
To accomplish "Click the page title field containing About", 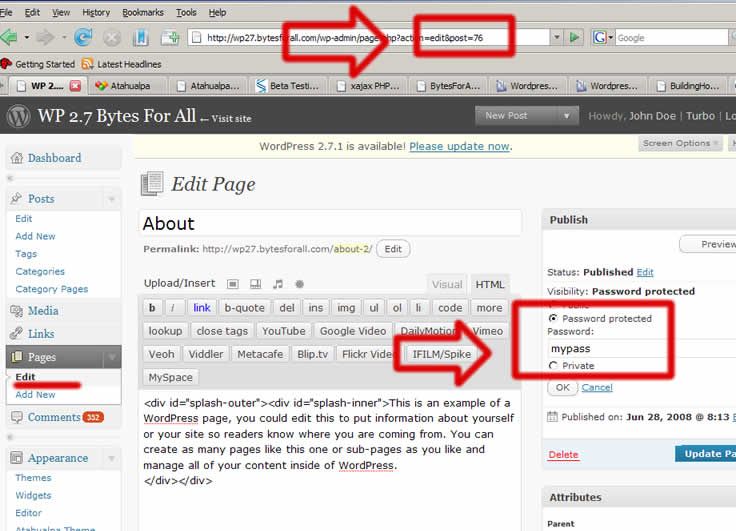I will point(330,223).
